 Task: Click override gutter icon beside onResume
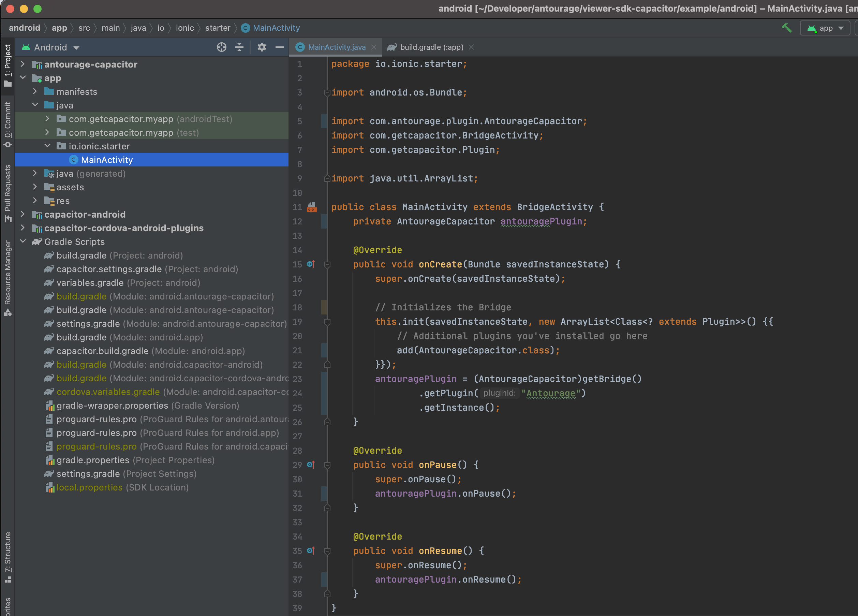311,551
